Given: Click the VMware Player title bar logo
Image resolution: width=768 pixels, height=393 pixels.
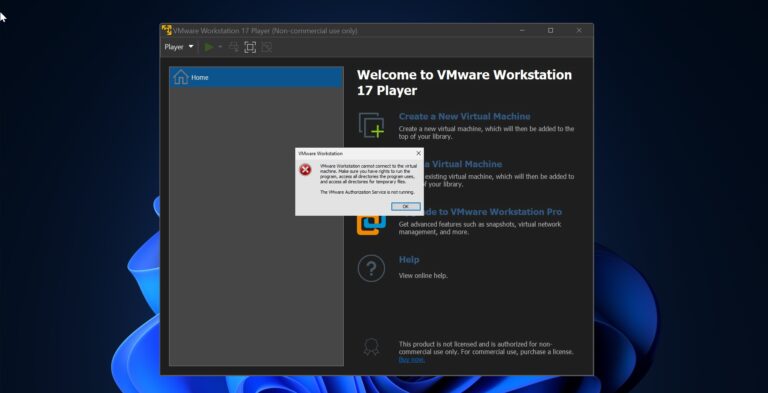Looking at the screenshot, I should coord(167,30).
